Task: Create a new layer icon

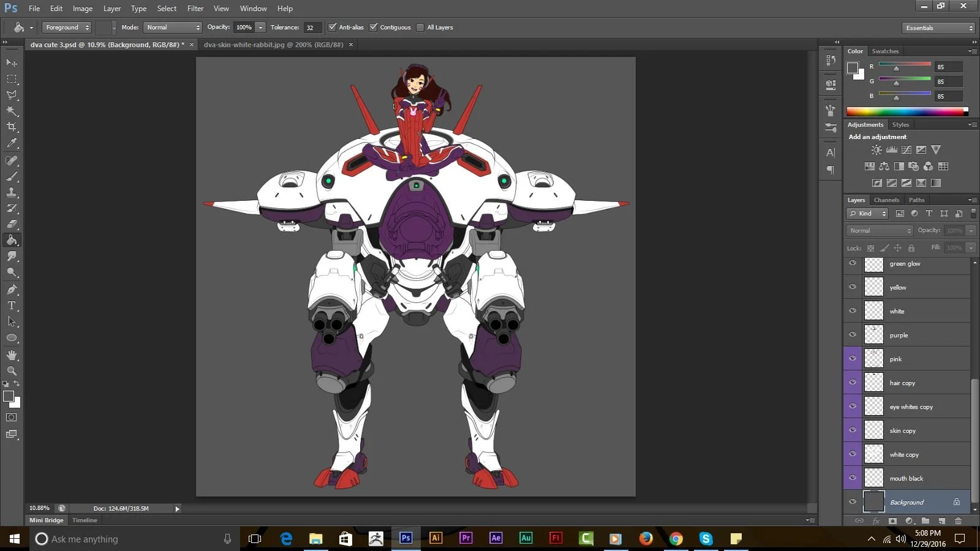Action: (942, 521)
